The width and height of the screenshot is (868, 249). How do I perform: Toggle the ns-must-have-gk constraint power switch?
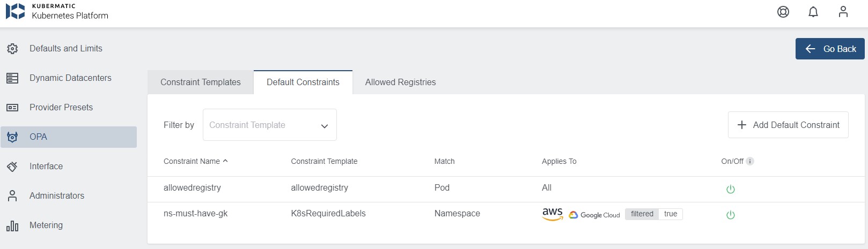click(731, 215)
